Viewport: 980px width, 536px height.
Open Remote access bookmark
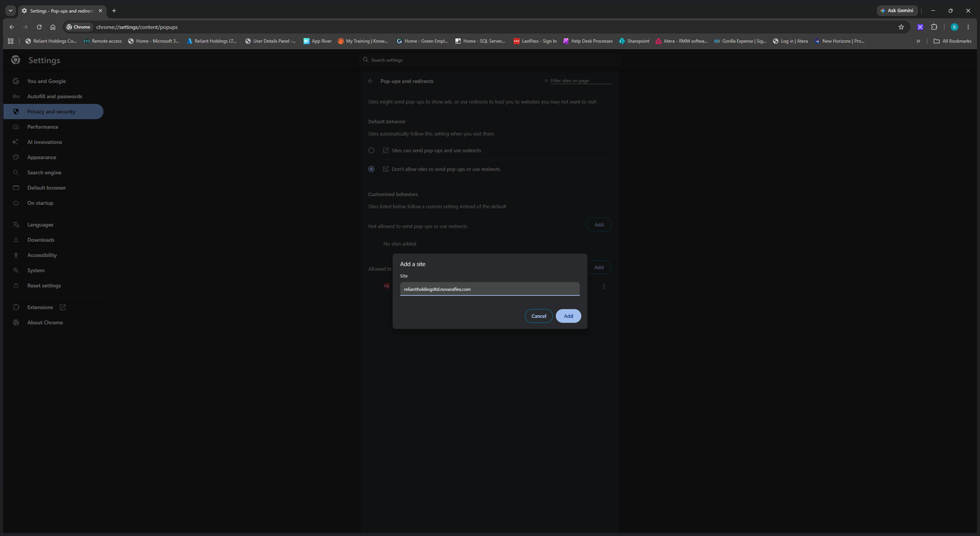coord(103,41)
